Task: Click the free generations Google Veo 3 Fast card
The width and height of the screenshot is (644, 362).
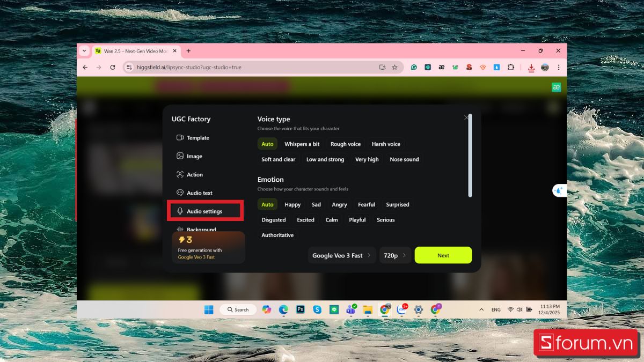Action: (208, 247)
